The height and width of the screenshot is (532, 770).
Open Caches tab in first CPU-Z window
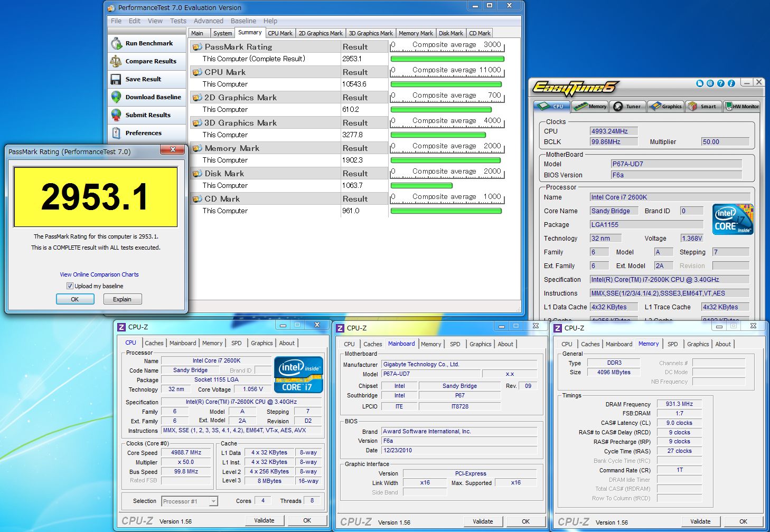pos(154,343)
